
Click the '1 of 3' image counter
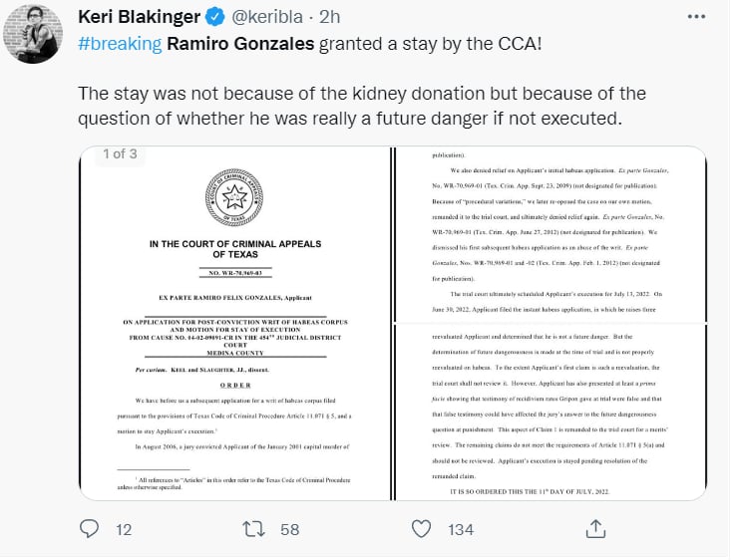pos(120,153)
